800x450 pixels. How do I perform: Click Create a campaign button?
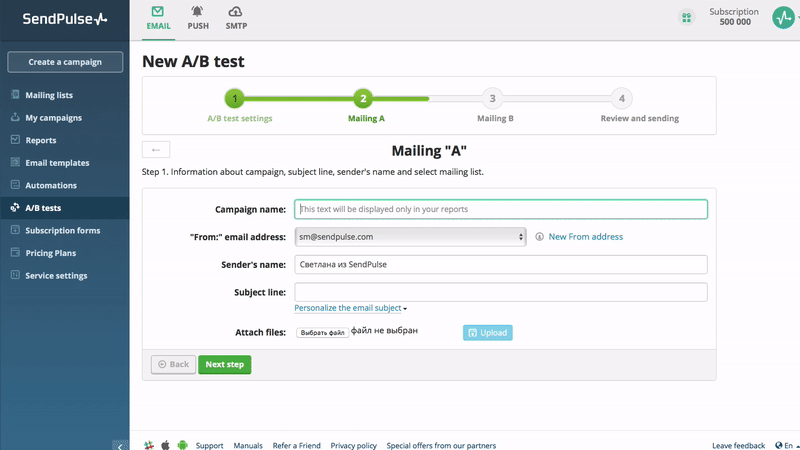[x=65, y=62]
